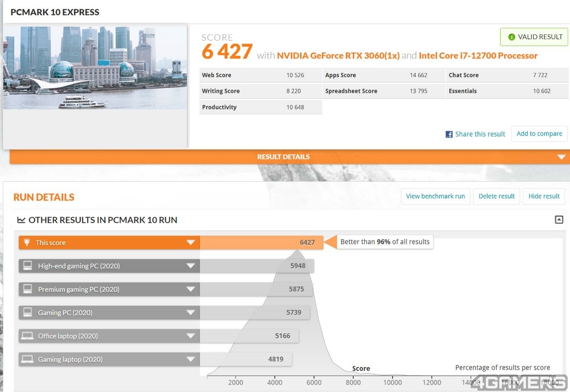This screenshot has width=570, height=392.
Task: Open the Gaming PC (2020) dropdown arrow
Action: 190,313
